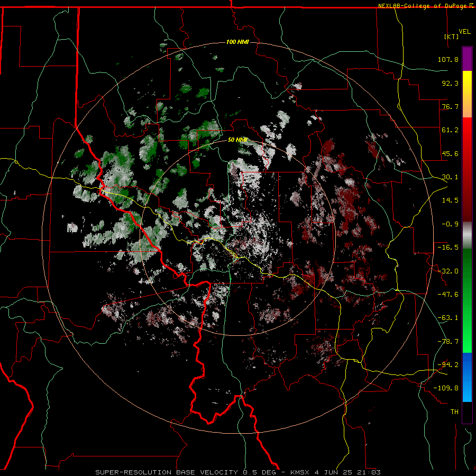Select the -47.6 scale value
The height and width of the screenshot is (476, 476).
tap(448, 295)
